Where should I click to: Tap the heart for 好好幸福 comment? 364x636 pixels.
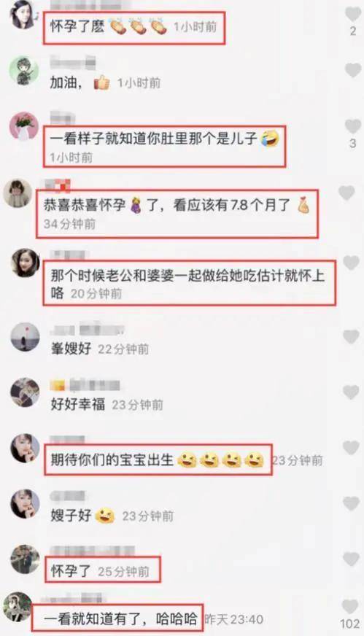coord(351,392)
